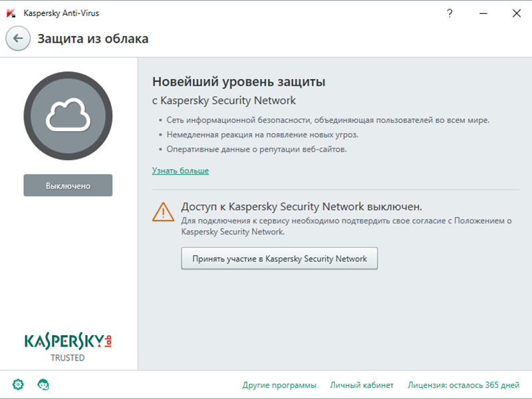532x399 pixels.
Task: Click the 'Доступ к Kaspersky Security Network выключен' message
Action: pyautogui.click(x=302, y=206)
